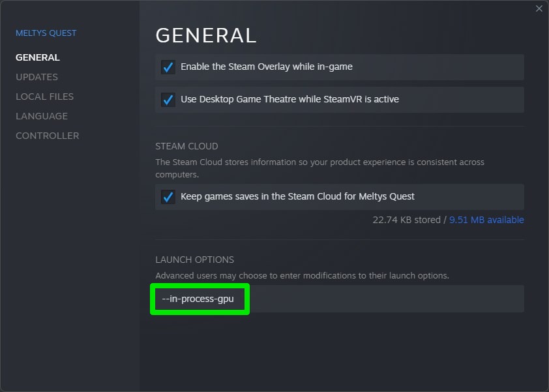549x392 pixels.
Task: Click the 'Use Desktop Game Theatre' label text
Action: pyautogui.click(x=289, y=99)
